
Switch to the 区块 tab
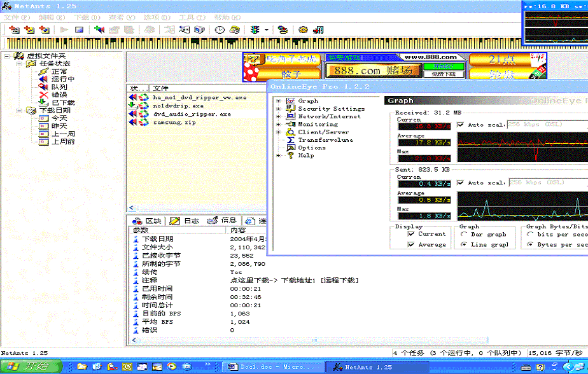click(x=147, y=221)
